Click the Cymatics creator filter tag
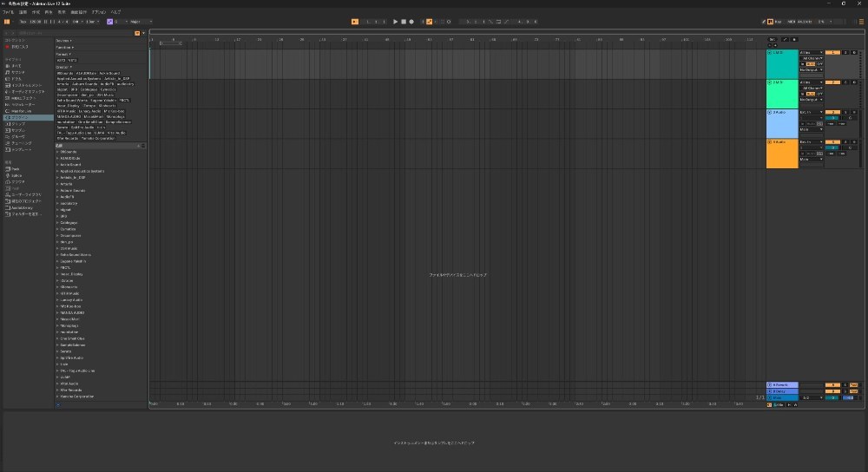 pos(108,89)
